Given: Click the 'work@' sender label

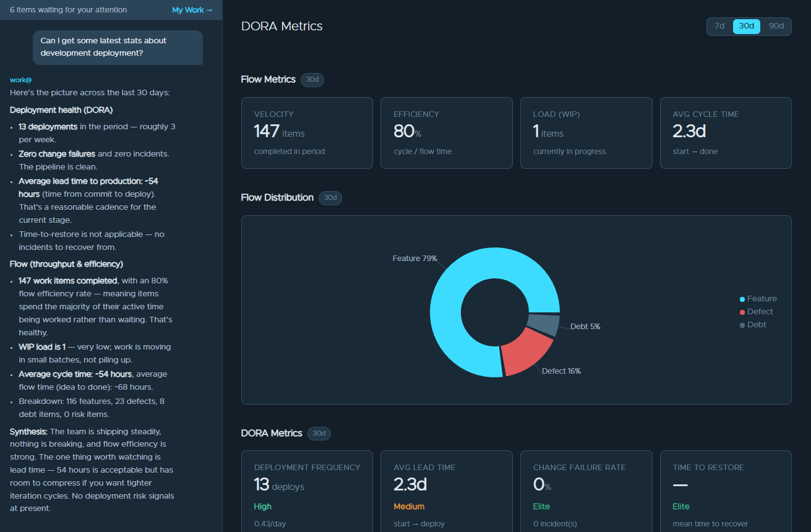Looking at the screenshot, I should (x=21, y=80).
